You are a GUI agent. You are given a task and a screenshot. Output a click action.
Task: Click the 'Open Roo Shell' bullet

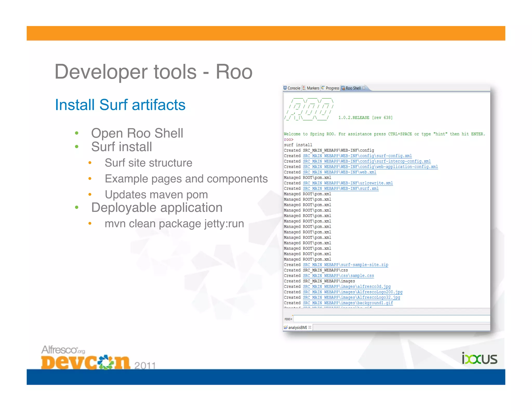[x=137, y=133]
